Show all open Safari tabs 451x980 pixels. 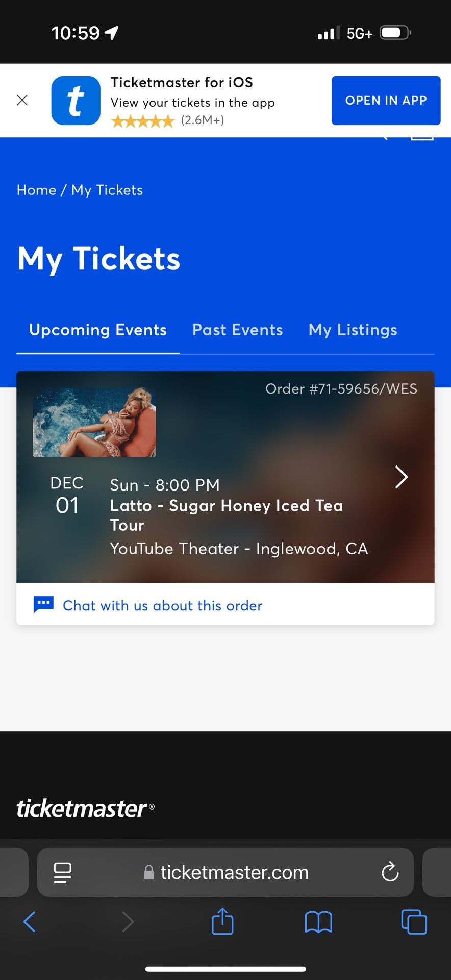coord(414,922)
